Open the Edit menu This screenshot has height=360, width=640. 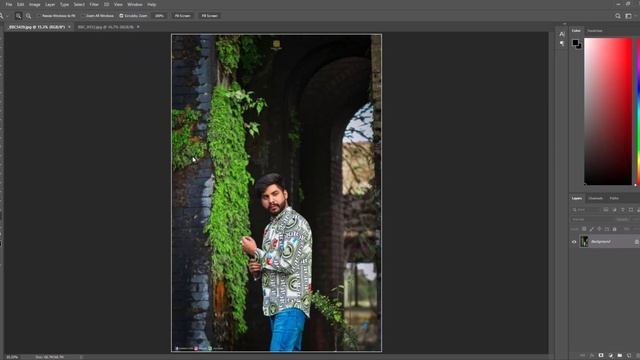click(20, 4)
